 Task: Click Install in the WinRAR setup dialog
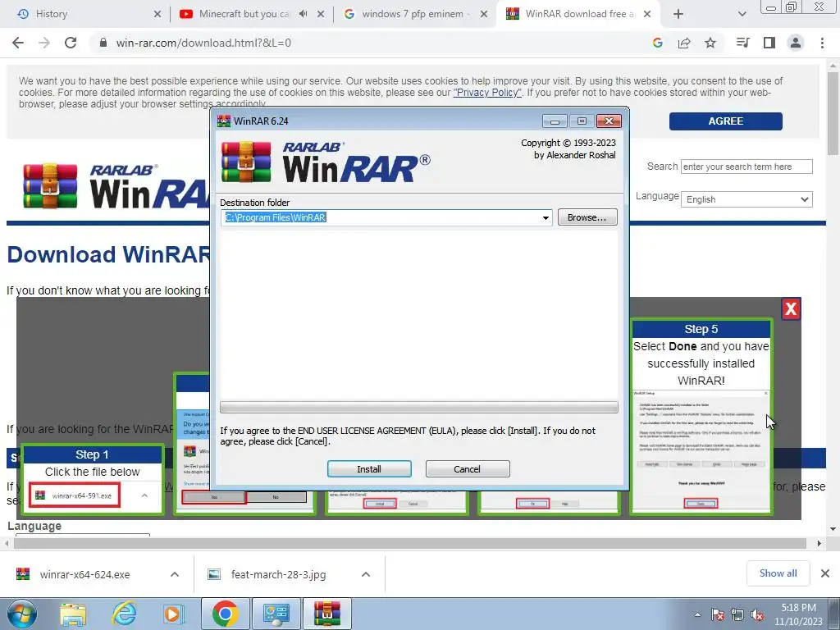[x=369, y=468]
